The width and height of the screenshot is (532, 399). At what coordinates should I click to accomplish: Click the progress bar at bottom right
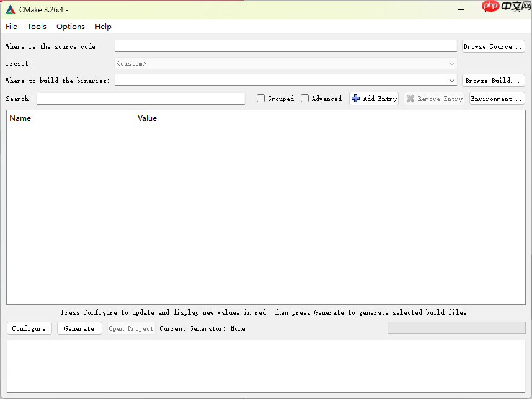click(456, 328)
